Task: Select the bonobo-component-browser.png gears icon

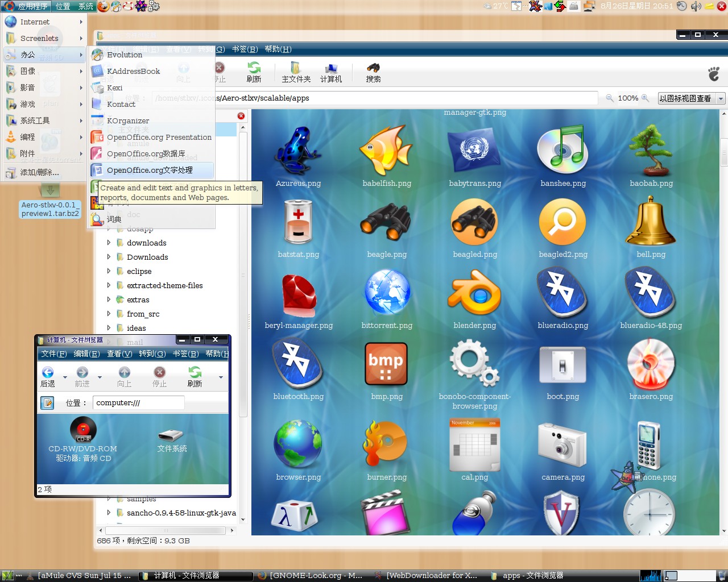Action: (x=474, y=364)
